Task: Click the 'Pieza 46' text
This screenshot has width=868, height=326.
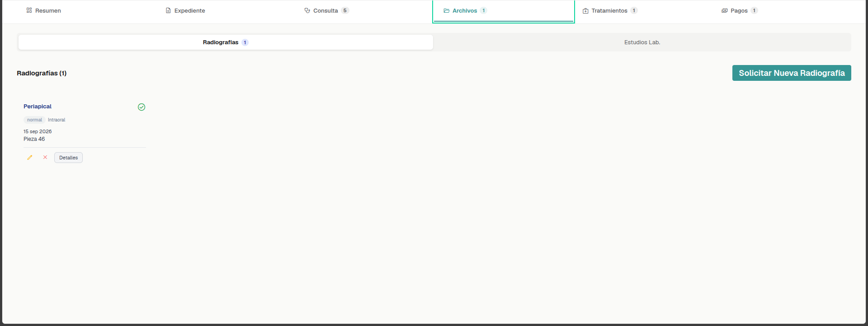Action: click(x=34, y=139)
